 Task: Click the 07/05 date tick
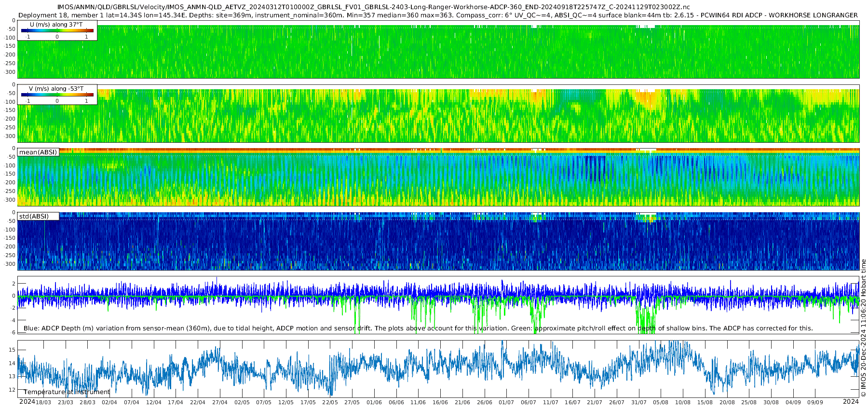click(264, 402)
